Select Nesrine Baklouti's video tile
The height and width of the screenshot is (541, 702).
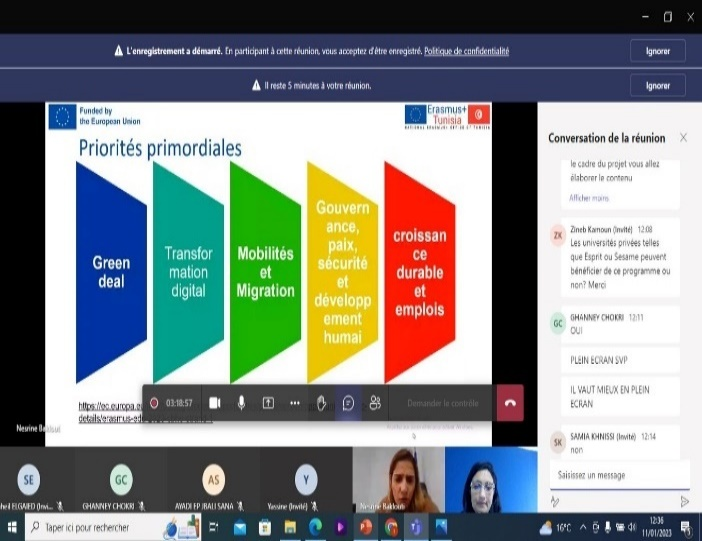[398, 480]
